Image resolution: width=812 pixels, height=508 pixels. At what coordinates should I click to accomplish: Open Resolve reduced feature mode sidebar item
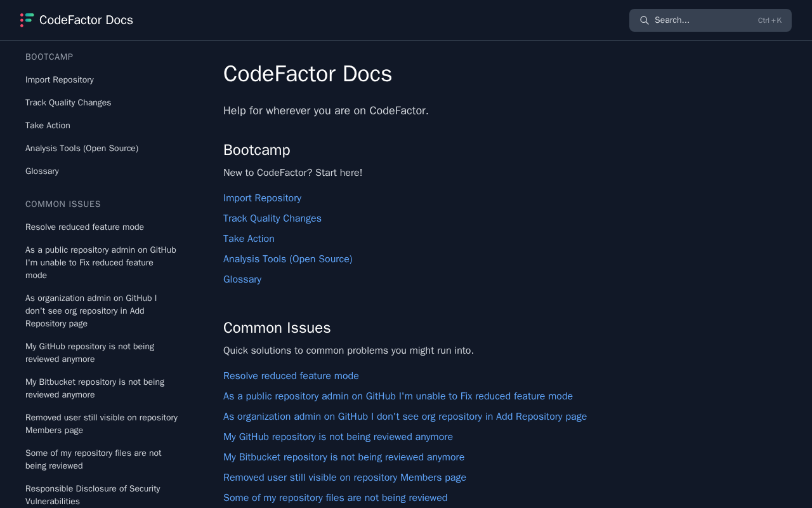84,227
